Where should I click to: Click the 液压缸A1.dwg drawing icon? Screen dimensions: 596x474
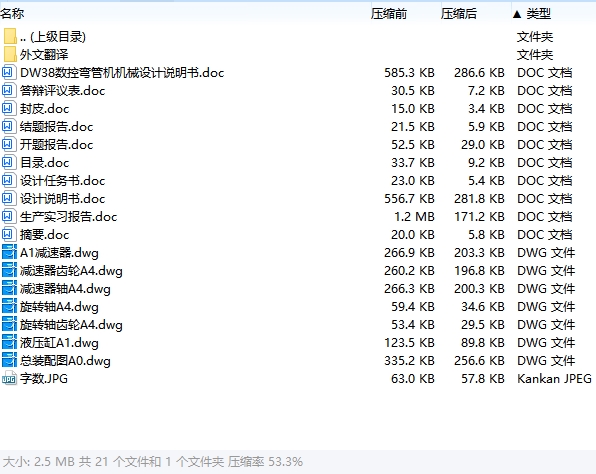(x=9, y=342)
